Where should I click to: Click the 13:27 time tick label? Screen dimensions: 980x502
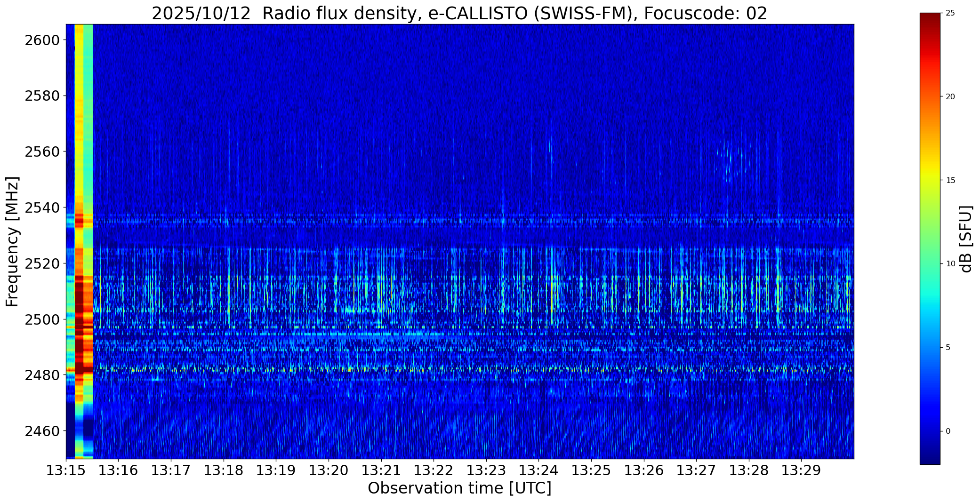pyautogui.click(x=697, y=470)
